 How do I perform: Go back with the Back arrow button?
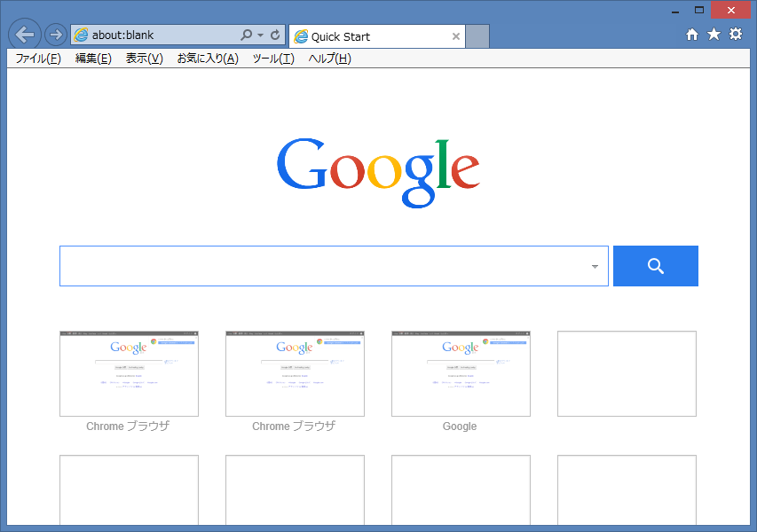[x=25, y=35]
